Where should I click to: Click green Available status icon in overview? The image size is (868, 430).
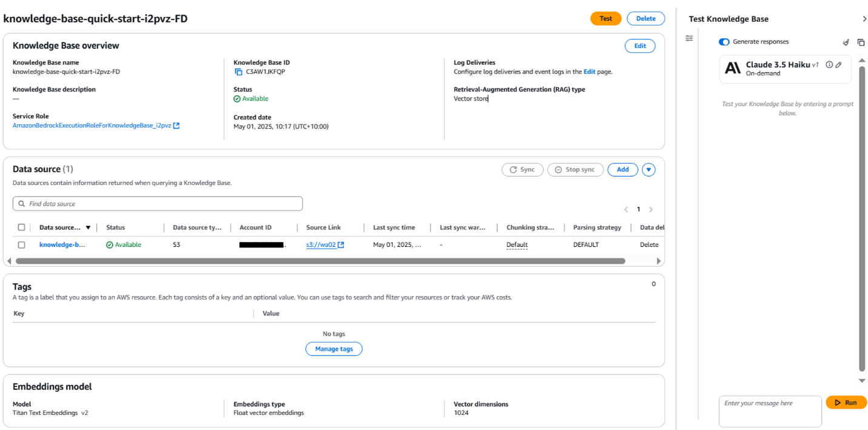point(237,99)
